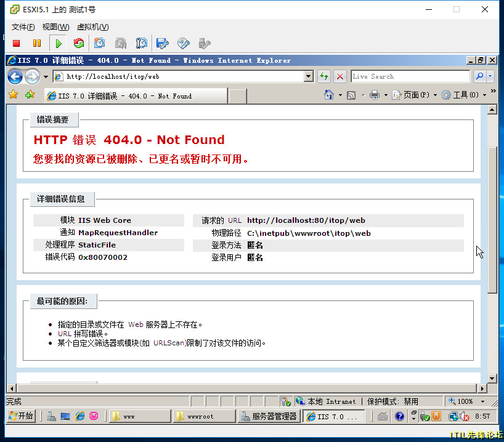504x442 pixels.
Task: Click the red X stop loading button
Action: pos(339,76)
